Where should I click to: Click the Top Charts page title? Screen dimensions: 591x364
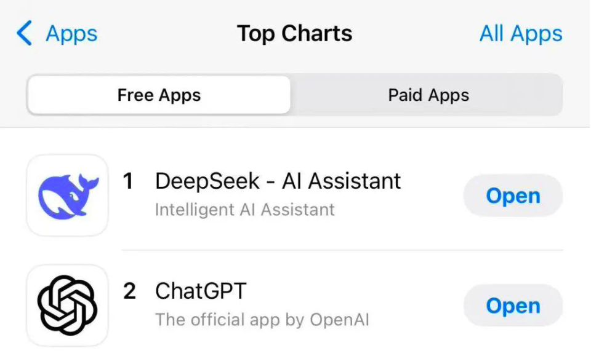[295, 33]
